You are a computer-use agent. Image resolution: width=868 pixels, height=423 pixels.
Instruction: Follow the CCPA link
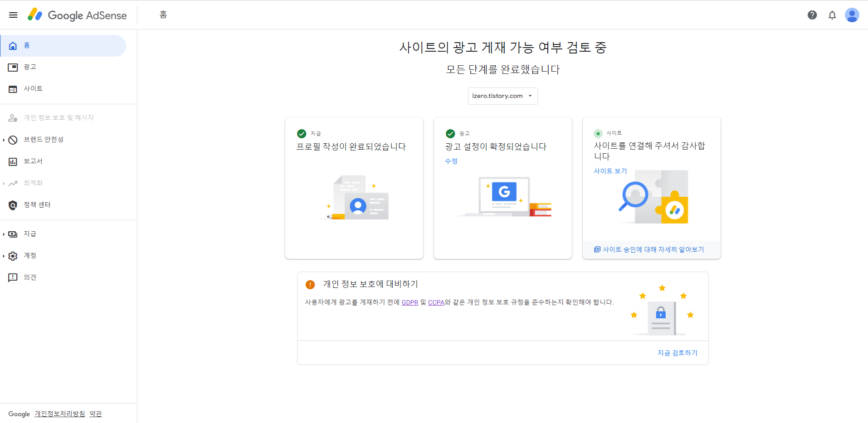pyautogui.click(x=436, y=302)
